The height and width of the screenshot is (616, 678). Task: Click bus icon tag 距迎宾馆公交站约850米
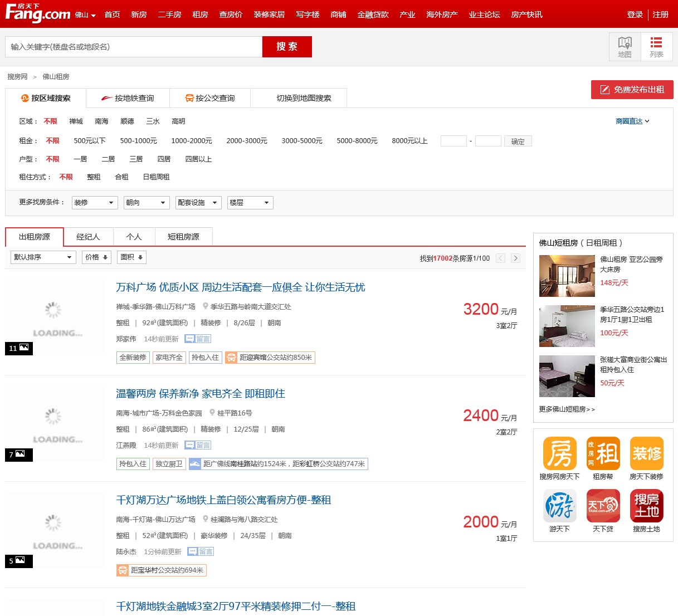(270, 358)
